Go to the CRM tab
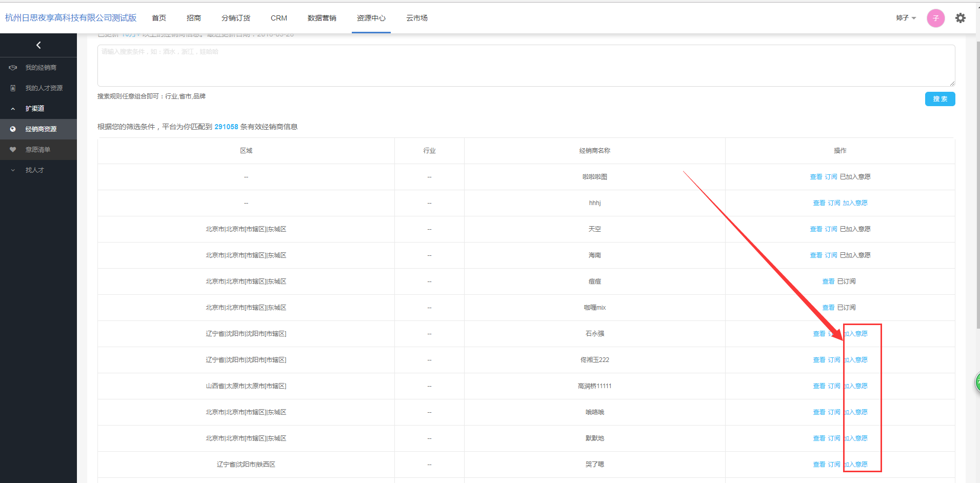 pyautogui.click(x=278, y=18)
